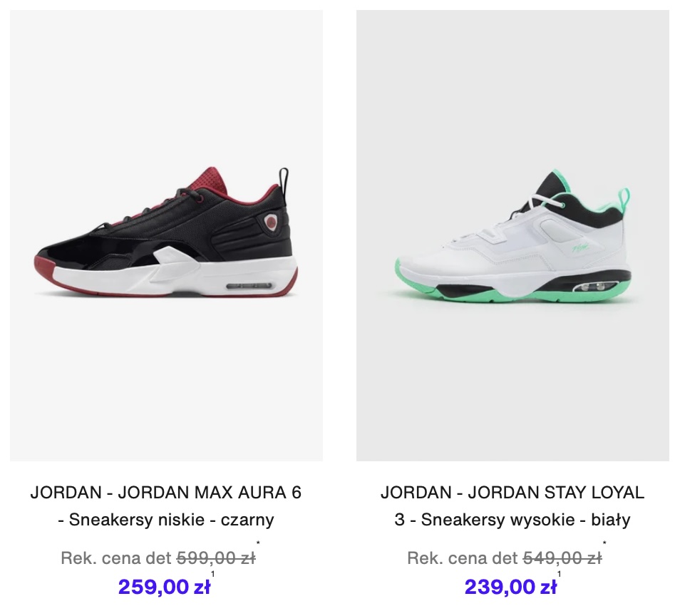This screenshot has height=616, width=680.
Task: Click 'Rek. cena det' label under Stay Loyal 3
Action: tap(463, 558)
